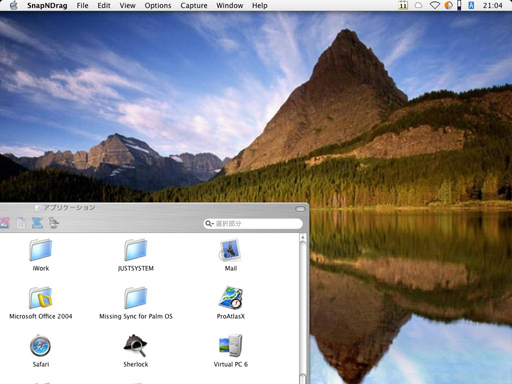The width and height of the screenshot is (512, 384).
Task: Click the calendar date menu bar icon
Action: [403, 5]
